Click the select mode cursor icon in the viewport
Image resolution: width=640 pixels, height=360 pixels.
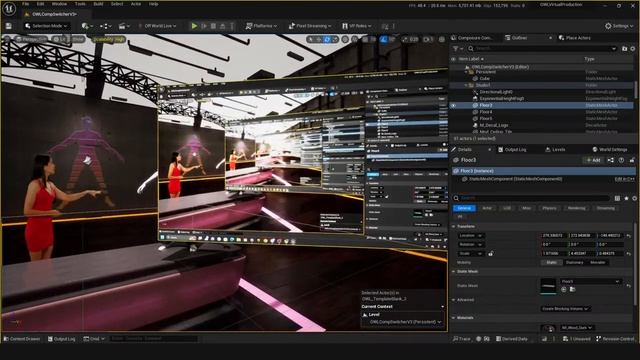pos(311,39)
